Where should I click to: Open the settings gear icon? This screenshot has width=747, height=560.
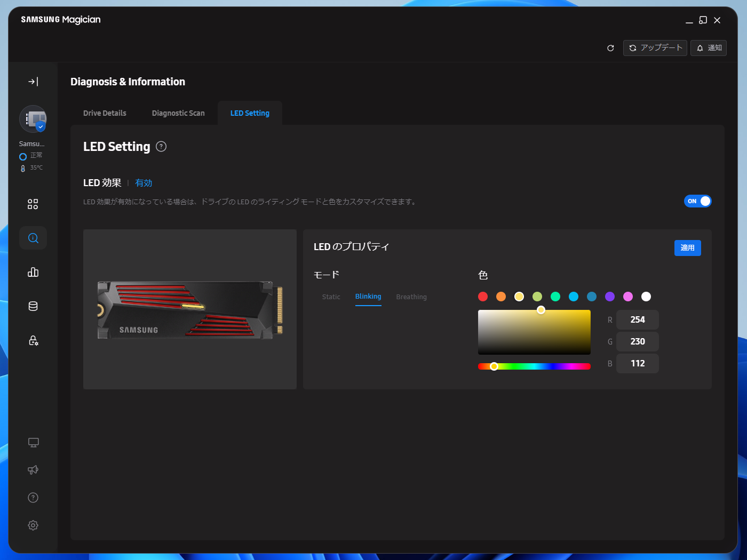point(33,525)
